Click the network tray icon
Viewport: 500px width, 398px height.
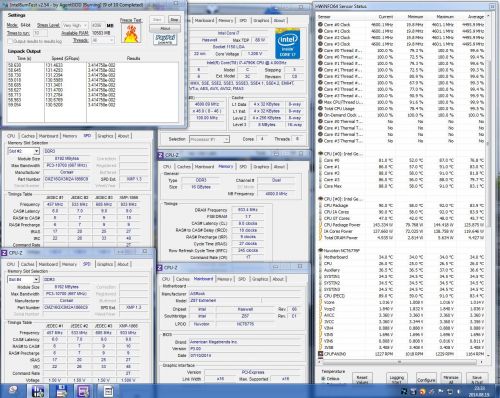pyautogui.click(x=449, y=392)
